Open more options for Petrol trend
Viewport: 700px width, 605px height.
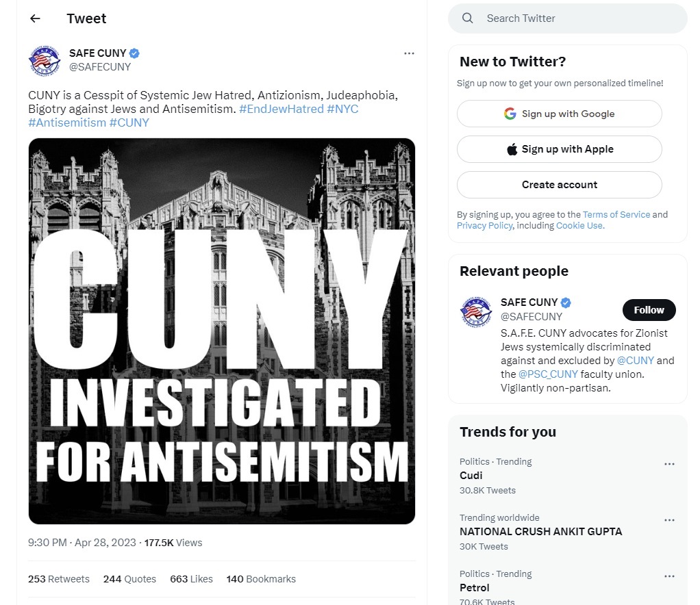(669, 576)
